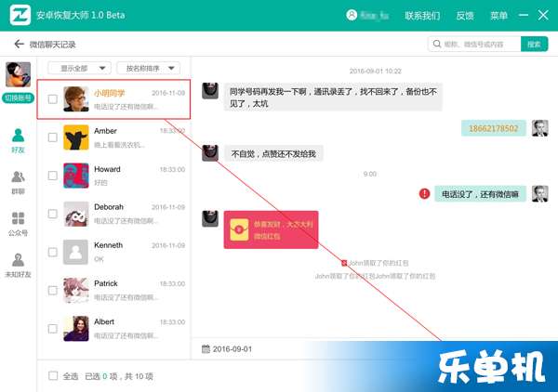The width and height of the screenshot is (558, 392).
Task: Click the message bubble 不自觉，点赞还不发给我
Action: 273,154
